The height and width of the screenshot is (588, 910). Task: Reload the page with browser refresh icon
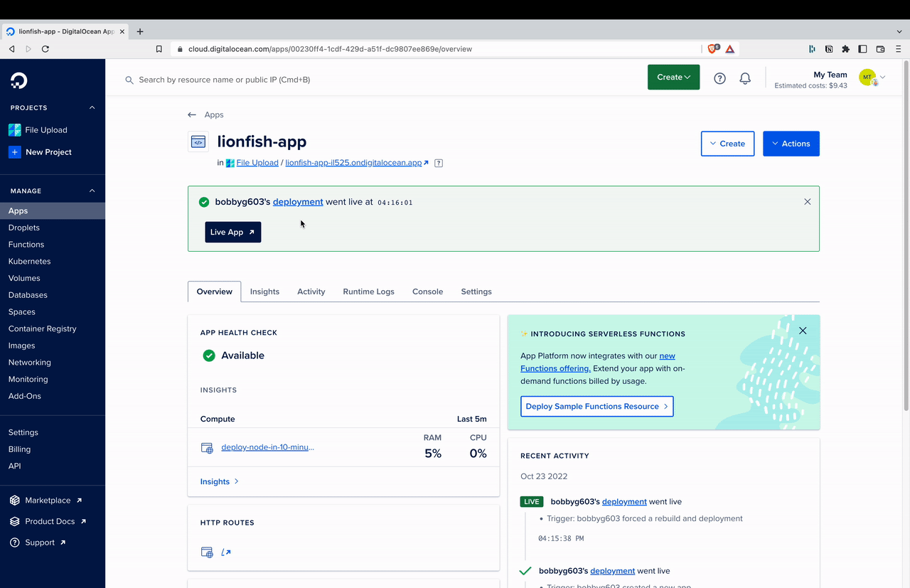[45, 49]
